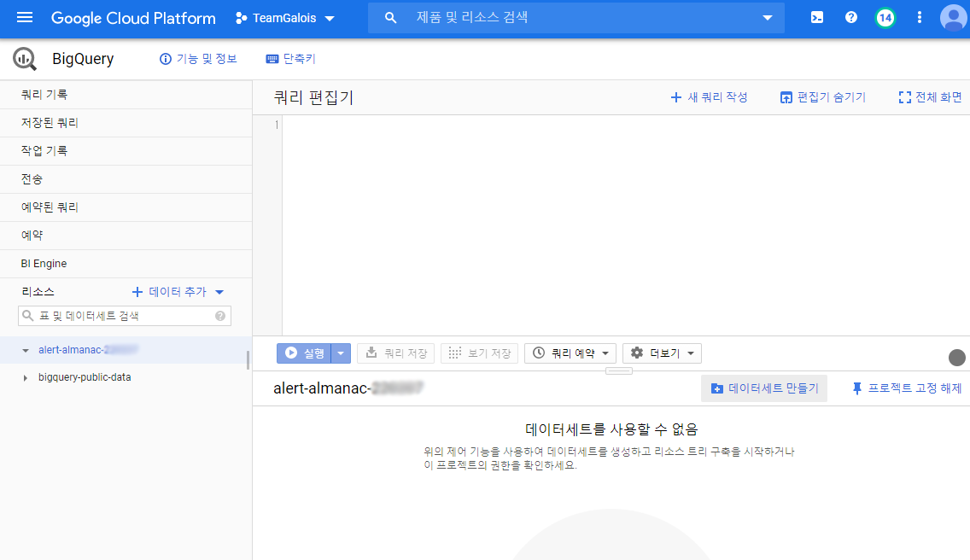Click 데이터세트 만들기 button
The width and height of the screenshot is (970, 560).
[x=764, y=388]
